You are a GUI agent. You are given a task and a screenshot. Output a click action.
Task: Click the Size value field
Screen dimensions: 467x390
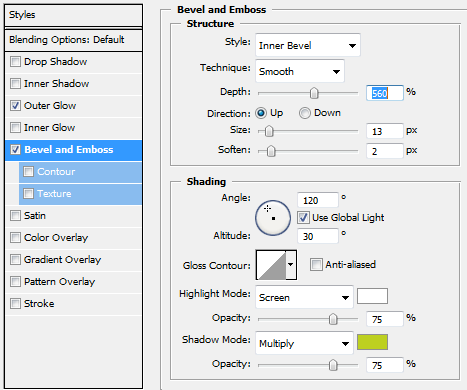pyautogui.click(x=385, y=131)
